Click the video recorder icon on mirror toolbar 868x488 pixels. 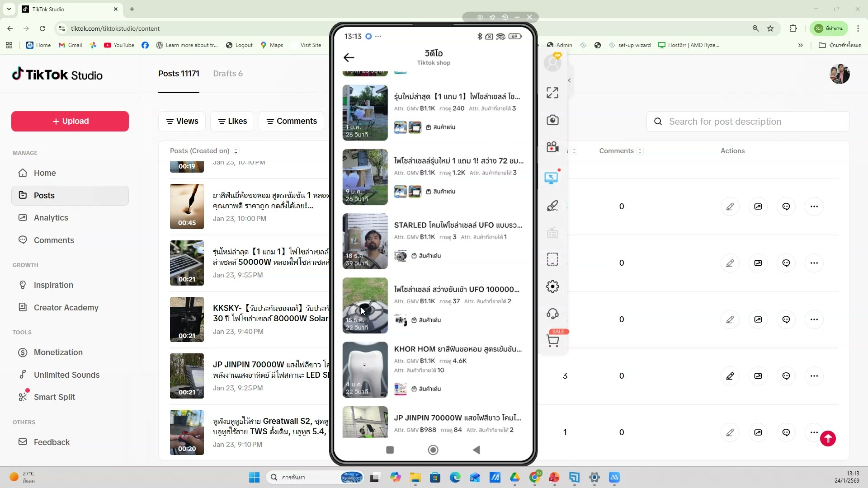(x=552, y=147)
